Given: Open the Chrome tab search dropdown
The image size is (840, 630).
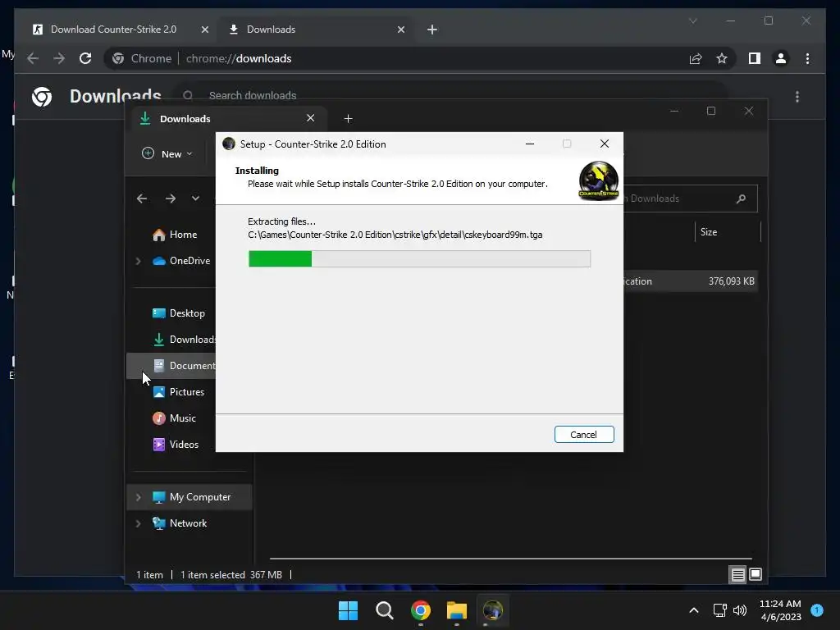Looking at the screenshot, I should tap(692, 21).
